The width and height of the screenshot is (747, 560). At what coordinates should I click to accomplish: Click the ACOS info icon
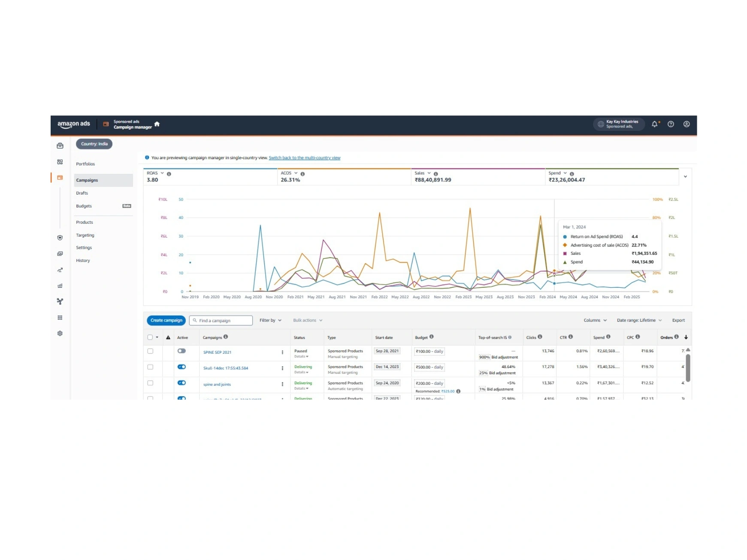point(302,174)
